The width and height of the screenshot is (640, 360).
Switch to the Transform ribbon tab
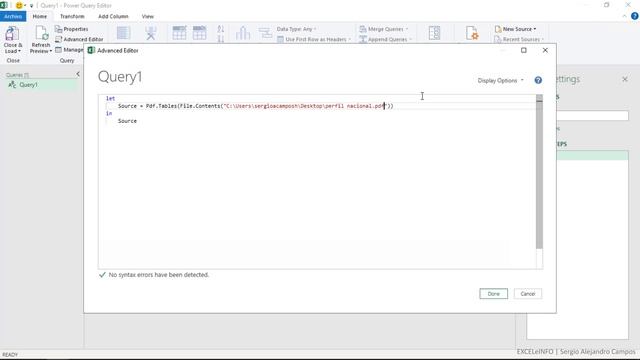click(x=72, y=16)
